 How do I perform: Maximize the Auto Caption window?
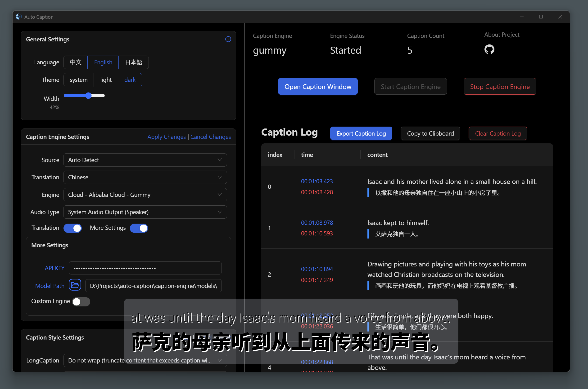click(541, 17)
